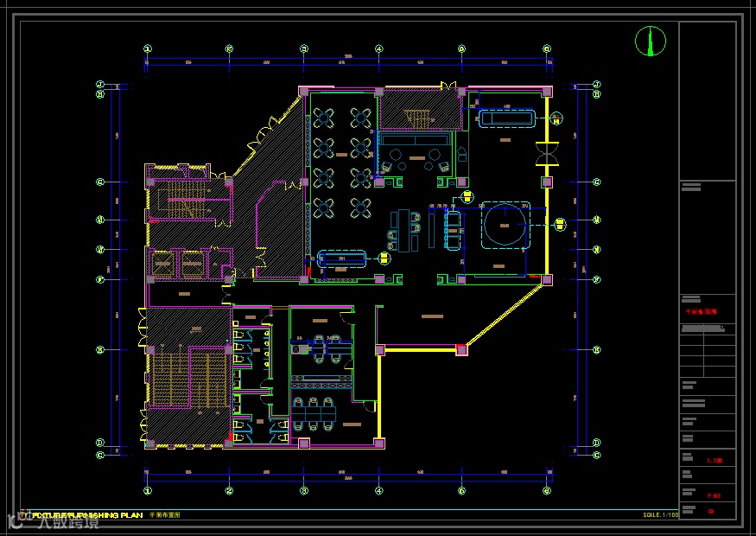Click the red "1:100" title block value

coord(715,460)
